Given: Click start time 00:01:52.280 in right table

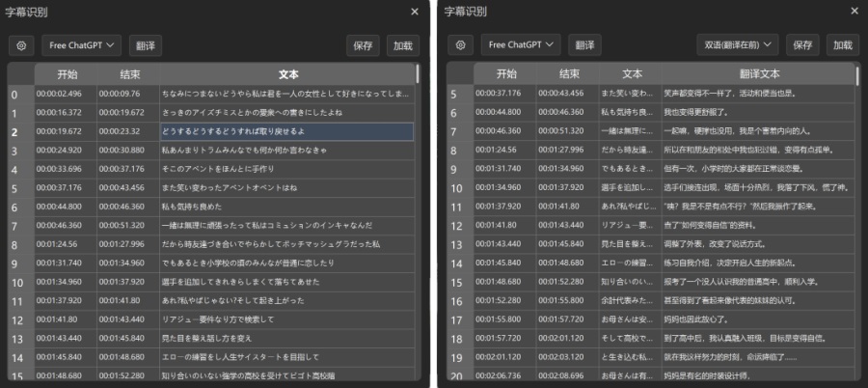Looking at the screenshot, I should 505,301.
